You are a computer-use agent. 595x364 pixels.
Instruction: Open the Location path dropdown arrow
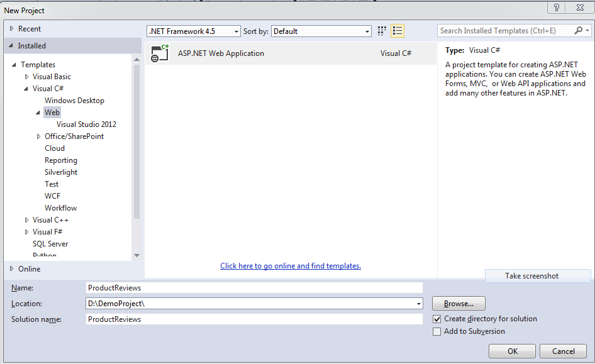coord(418,304)
